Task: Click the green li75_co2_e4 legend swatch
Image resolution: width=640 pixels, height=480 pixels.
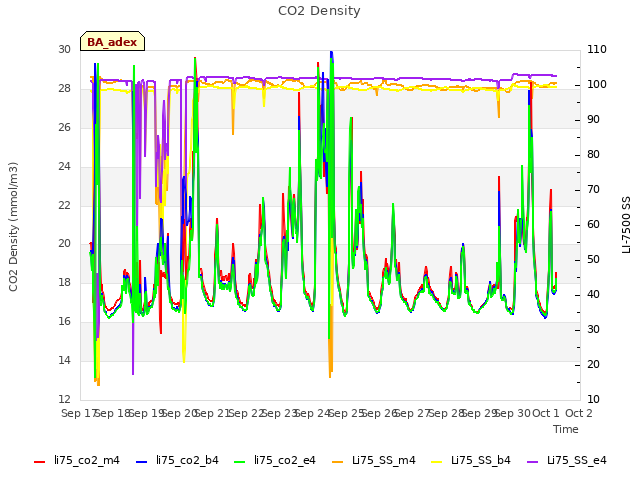Action: coord(240,462)
